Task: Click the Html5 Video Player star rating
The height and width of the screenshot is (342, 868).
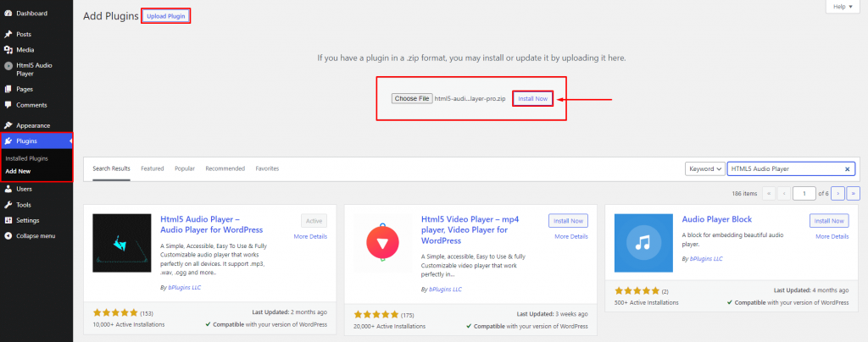Action: (376, 314)
